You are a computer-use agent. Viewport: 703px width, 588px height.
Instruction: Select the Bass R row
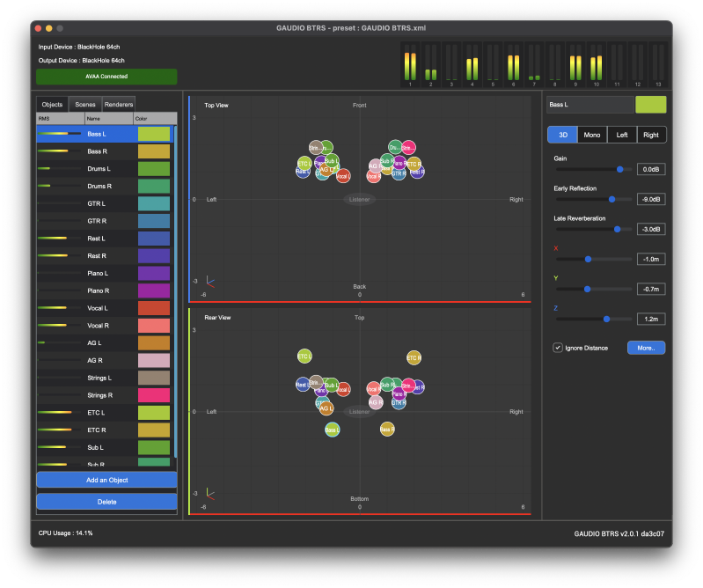click(105, 151)
